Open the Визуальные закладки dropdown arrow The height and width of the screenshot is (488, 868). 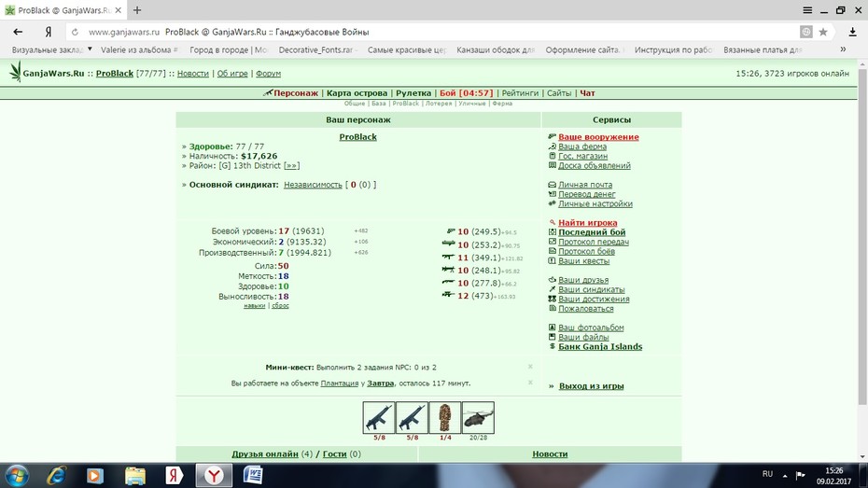tap(90, 49)
